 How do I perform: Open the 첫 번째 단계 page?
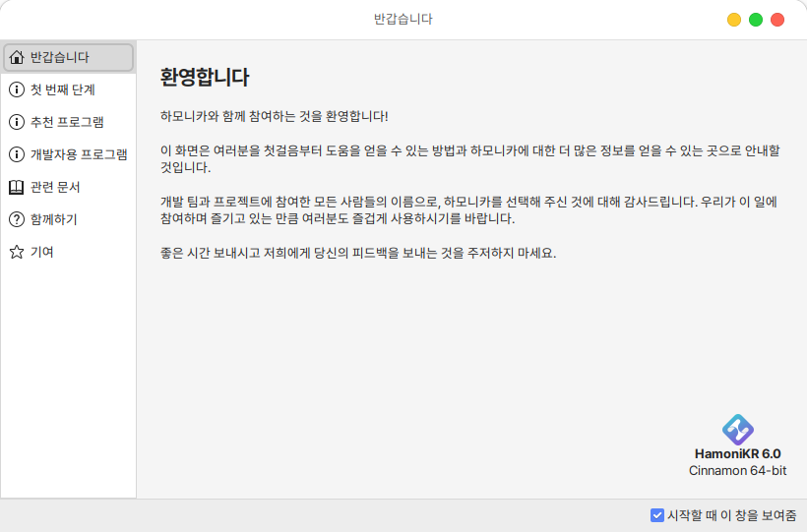pyautogui.click(x=63, y=89)
